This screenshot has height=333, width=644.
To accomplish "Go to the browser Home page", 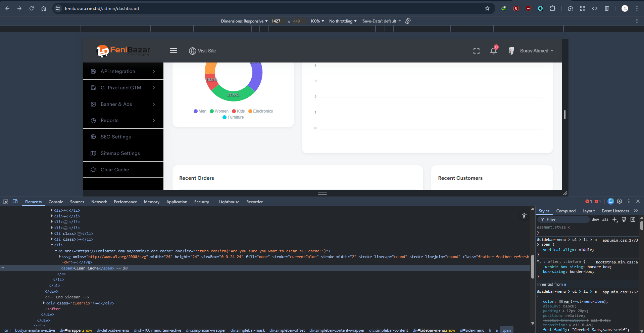I will coord(44,8).
